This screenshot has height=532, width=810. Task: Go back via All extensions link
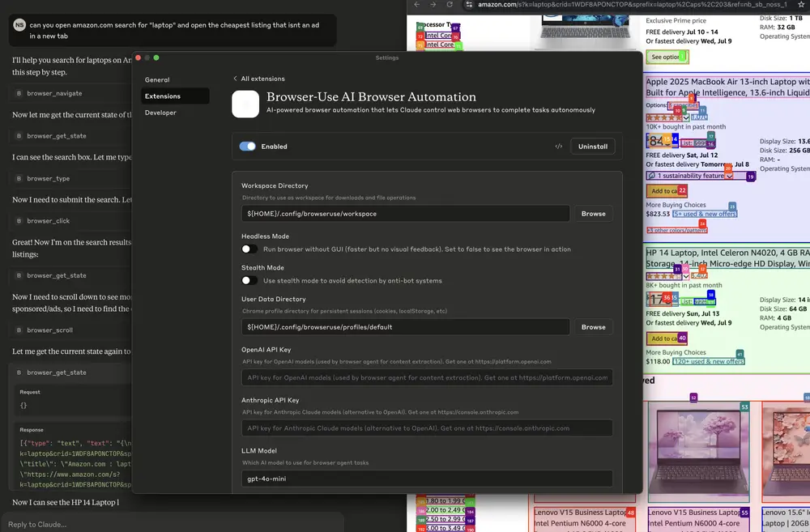click(x=258, y=79)
